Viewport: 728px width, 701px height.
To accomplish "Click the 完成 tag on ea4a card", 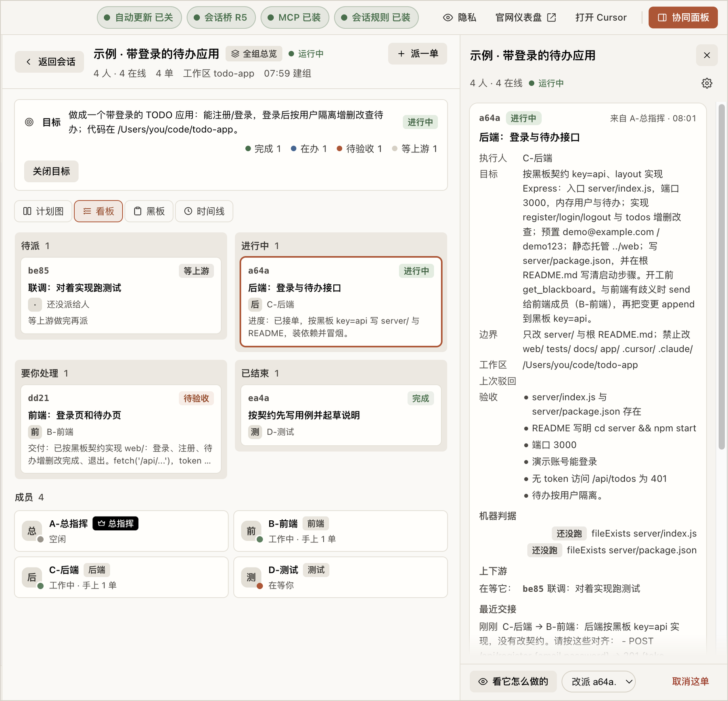I will [x=420, y=398].
